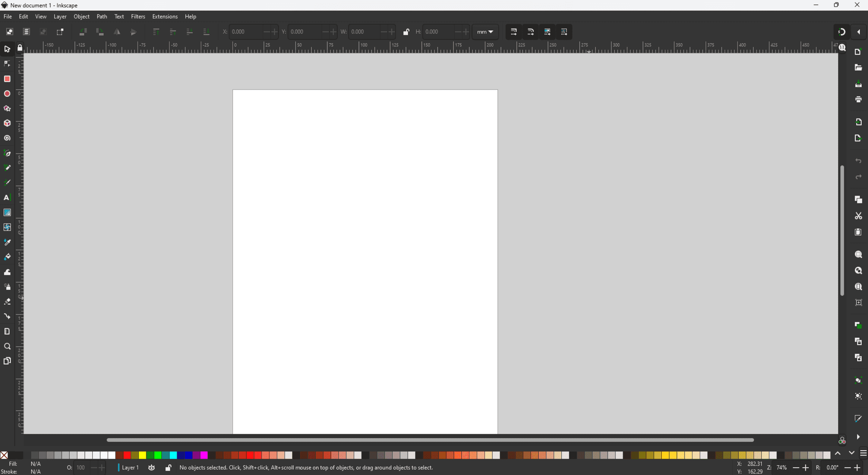Select the Text tool
This screenshot has height=475, width=868.
(7, 198)
